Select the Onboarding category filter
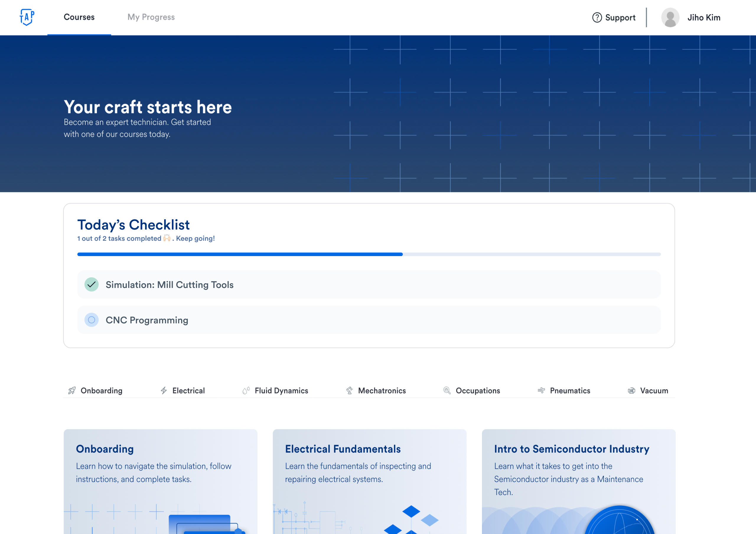The image size is (756, 534). 101,391
